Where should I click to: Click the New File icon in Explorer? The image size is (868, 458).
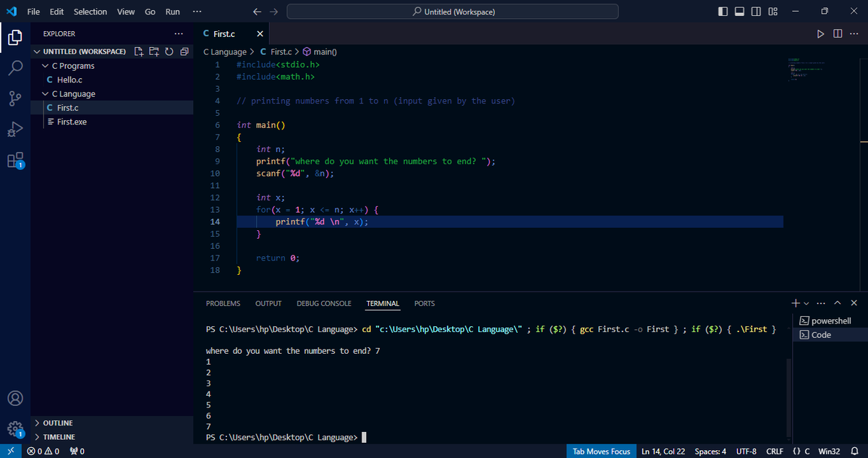[x=139, y=51]
